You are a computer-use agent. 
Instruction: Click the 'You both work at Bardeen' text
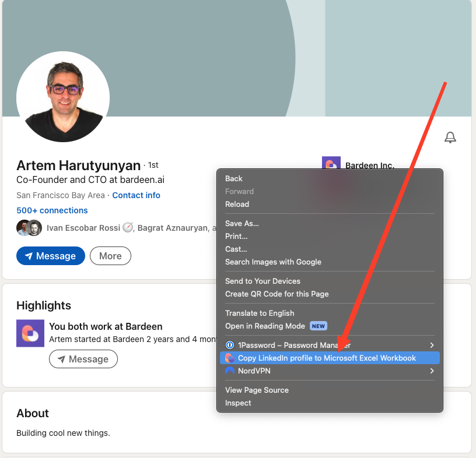coord(106,326)
